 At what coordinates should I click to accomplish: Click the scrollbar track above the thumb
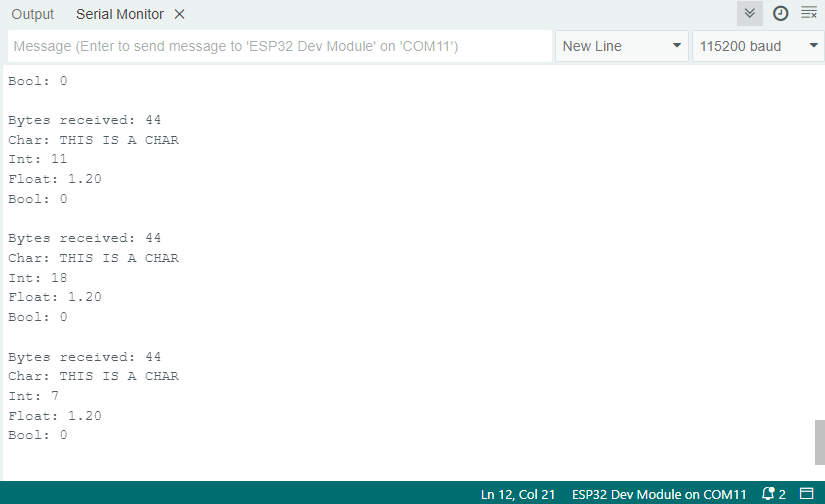(819, 250)
